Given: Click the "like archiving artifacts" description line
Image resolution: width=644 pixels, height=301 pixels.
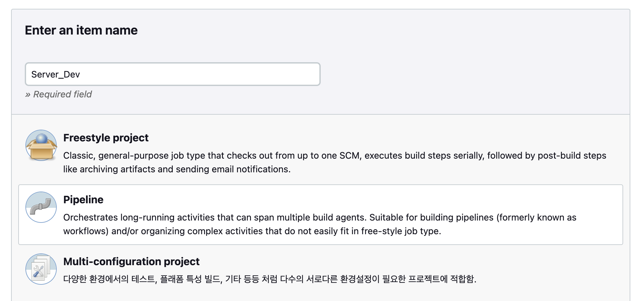Looking at the screenshot, I should [177, 169].
